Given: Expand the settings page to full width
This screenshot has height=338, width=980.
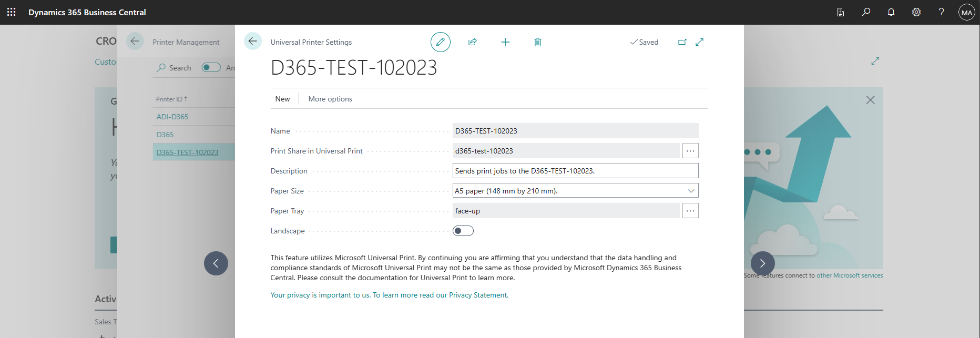Looking at the screenshot, I should (700, 42).
